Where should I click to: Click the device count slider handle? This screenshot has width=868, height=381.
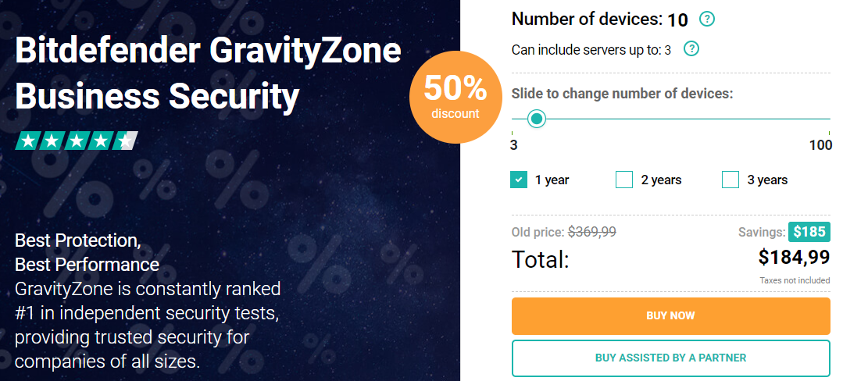[537, 119]
